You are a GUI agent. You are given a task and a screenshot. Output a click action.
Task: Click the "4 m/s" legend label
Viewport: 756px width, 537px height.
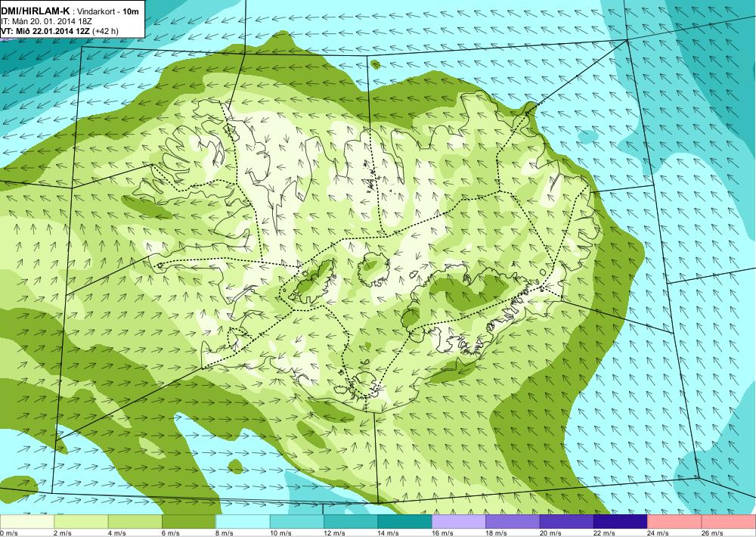[116, 533]
